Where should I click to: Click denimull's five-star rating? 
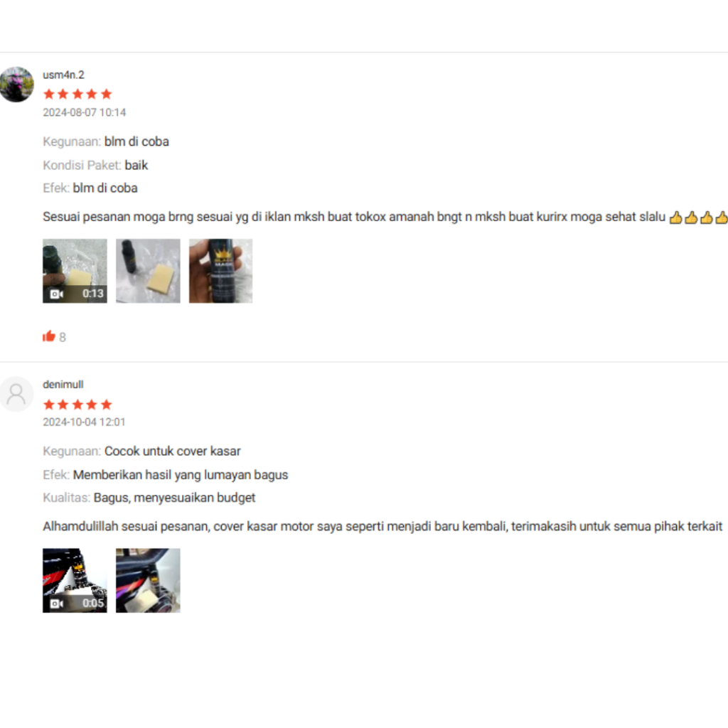77,405
